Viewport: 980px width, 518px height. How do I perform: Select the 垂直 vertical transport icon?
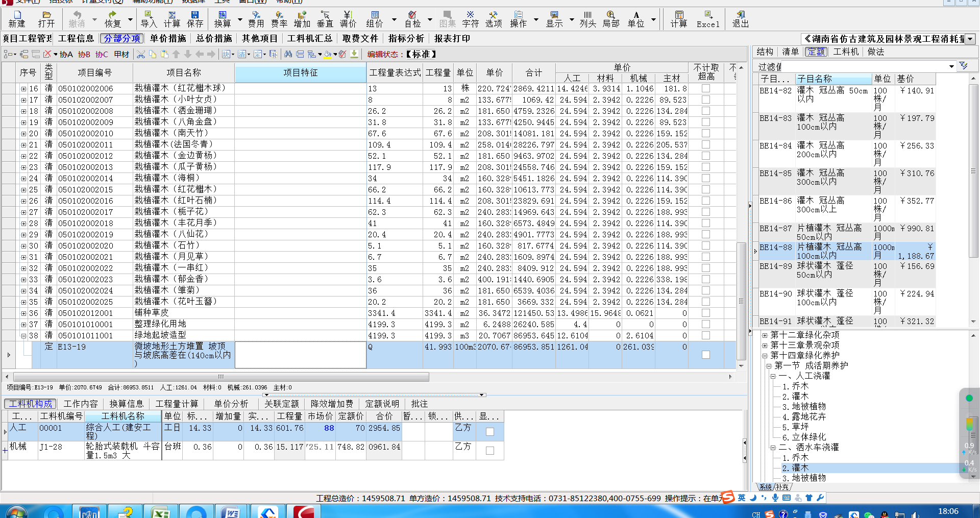(325, 19)
